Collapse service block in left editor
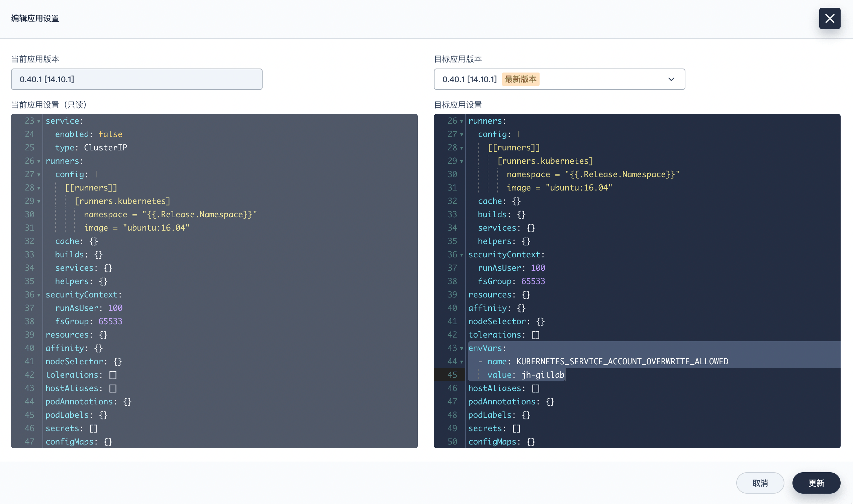The height and width of the screenshot is (504, 853). pyautogui.click(x=39, y=121)
